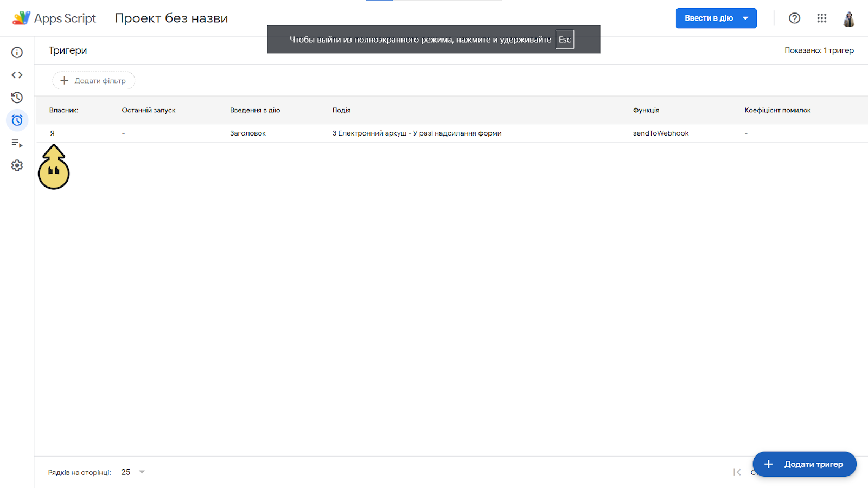This screenshot has height=488, width=868.
Task: Click Додати фільтр to add filter
Action: [94, 81]
